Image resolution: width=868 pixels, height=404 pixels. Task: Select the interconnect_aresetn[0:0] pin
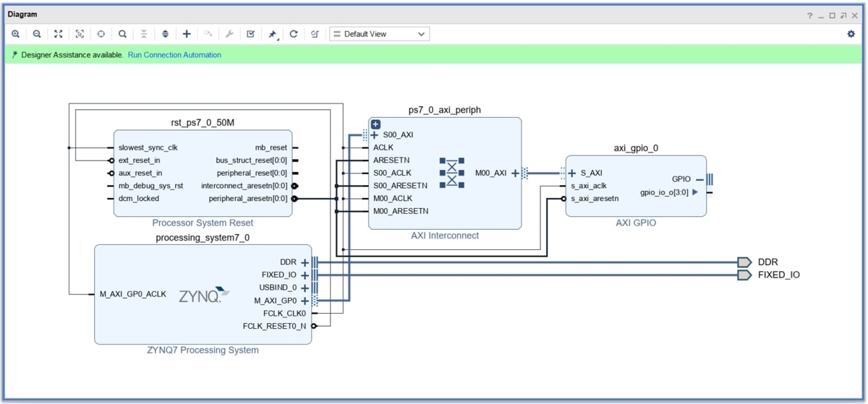tap(244, 186)
